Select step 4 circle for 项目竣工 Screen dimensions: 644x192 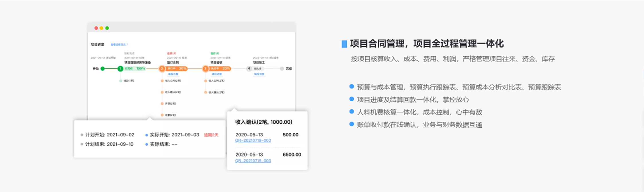[249, 69]
